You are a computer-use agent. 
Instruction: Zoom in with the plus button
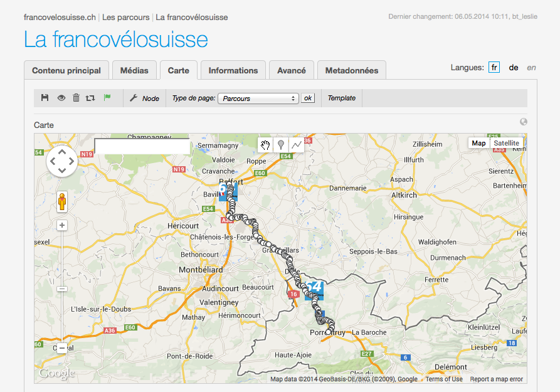pyautogui.click(x=62, y=225)
